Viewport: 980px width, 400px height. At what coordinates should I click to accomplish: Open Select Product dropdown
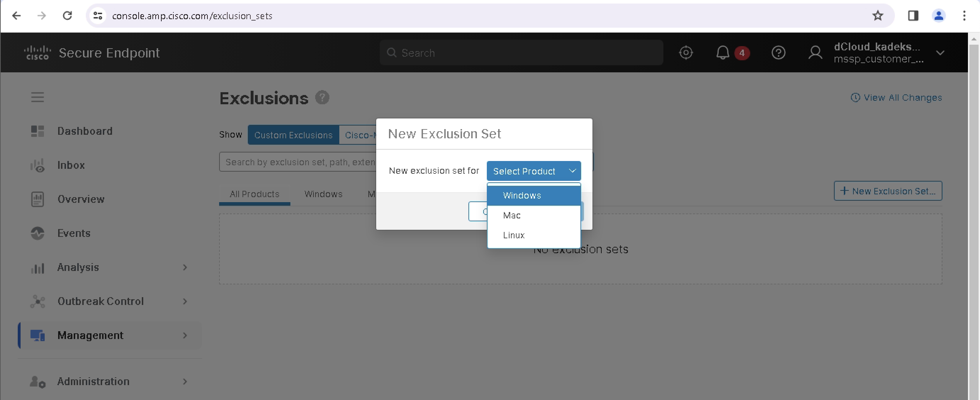[x=533, y=171]
